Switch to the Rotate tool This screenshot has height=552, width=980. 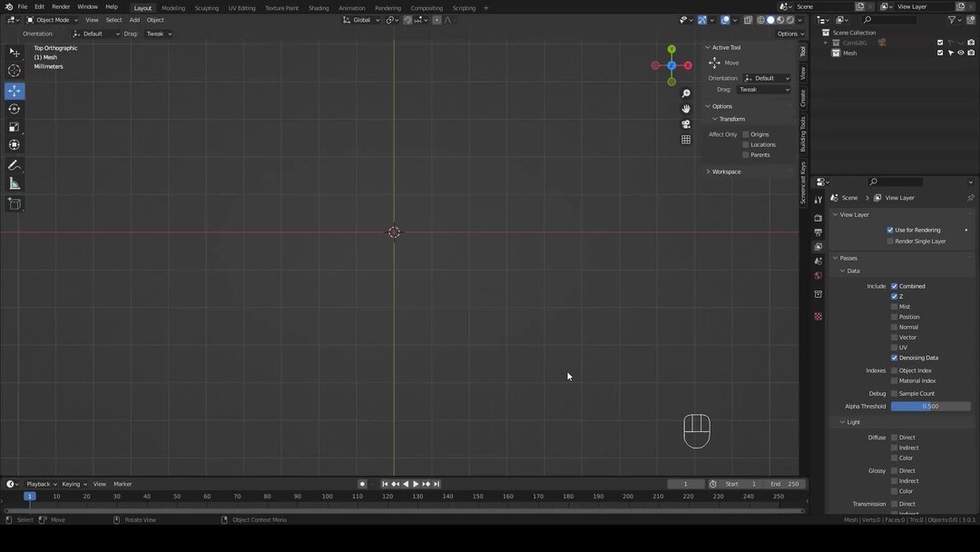14,108
